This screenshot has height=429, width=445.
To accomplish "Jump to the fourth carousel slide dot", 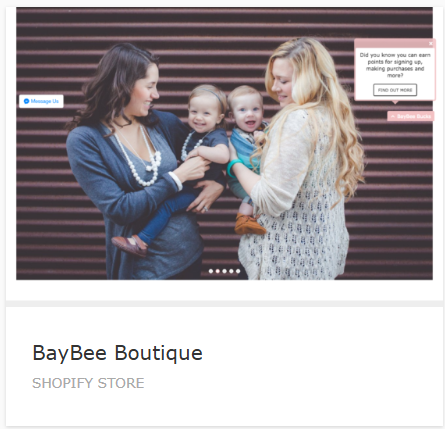I will pyautogui.click(x=231, y=271).
